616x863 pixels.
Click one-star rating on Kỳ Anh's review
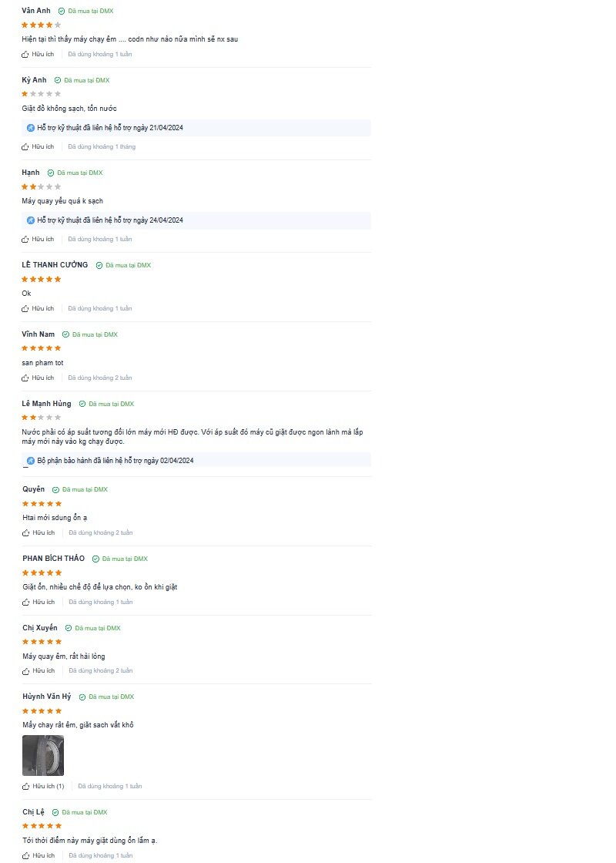[x=42, y=94]
